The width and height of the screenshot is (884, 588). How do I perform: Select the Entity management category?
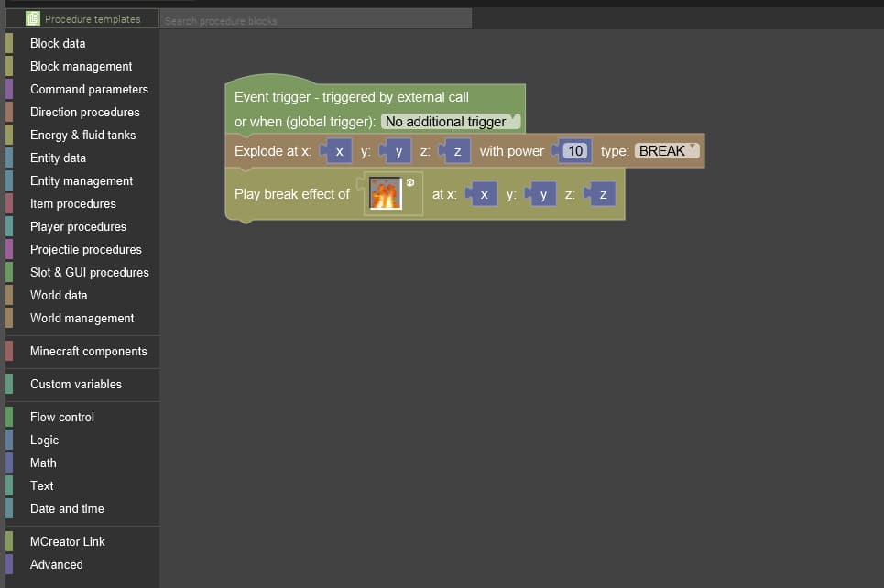point(82,180)
